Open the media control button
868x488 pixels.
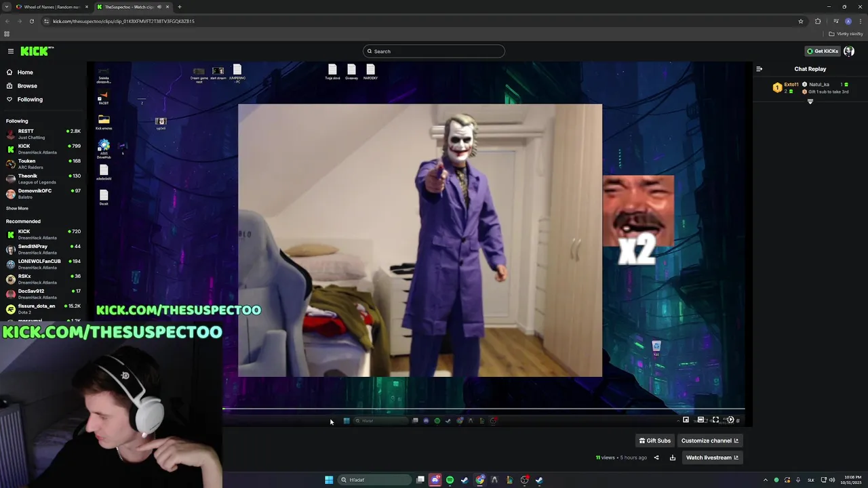click(x=835, y=21)
